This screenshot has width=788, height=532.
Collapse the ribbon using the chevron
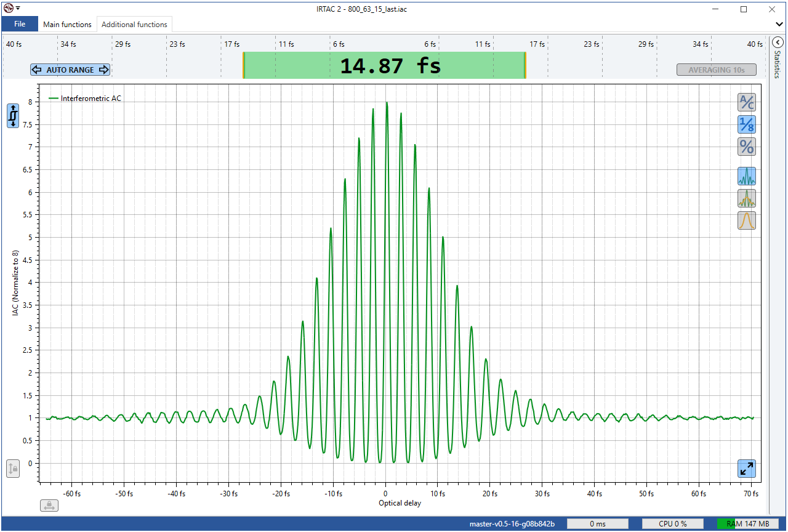tap(779, 24)
